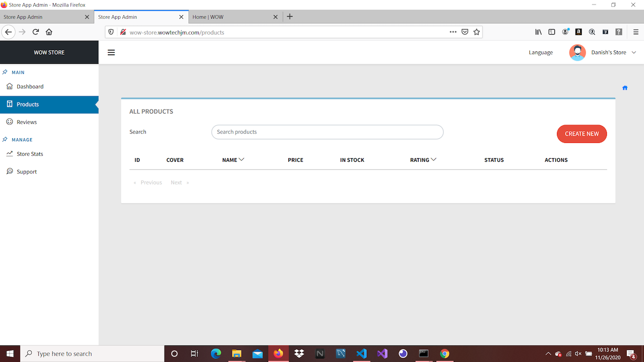
Task: Open Firefox browser home button
Action: click(49, 32)
